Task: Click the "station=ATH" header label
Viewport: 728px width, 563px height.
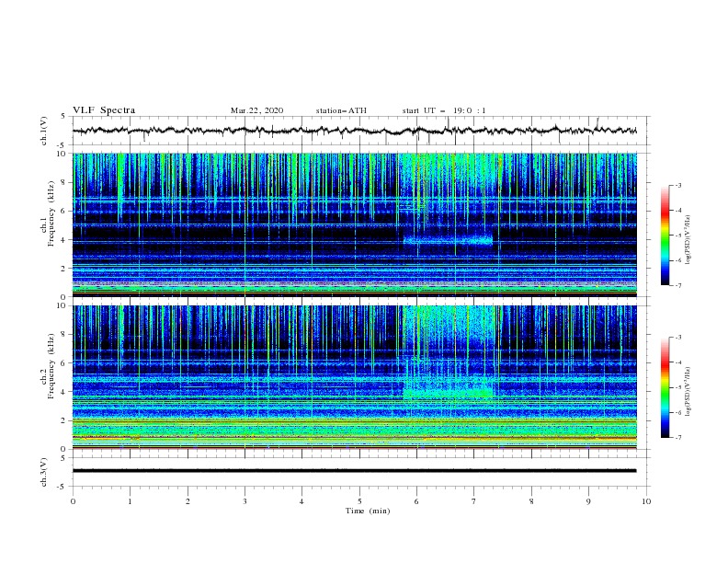Action: coord(341,110)
